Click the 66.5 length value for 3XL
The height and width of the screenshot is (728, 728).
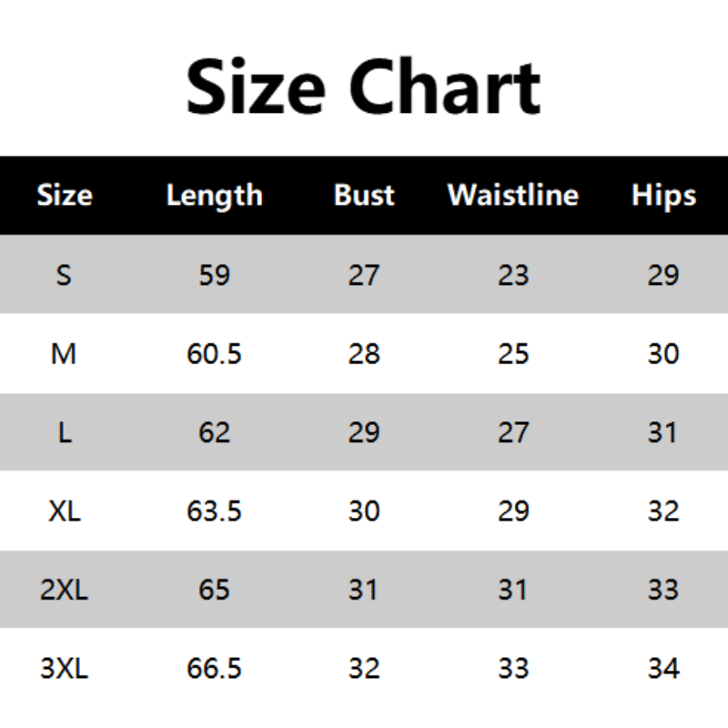[x=214, y=669]
